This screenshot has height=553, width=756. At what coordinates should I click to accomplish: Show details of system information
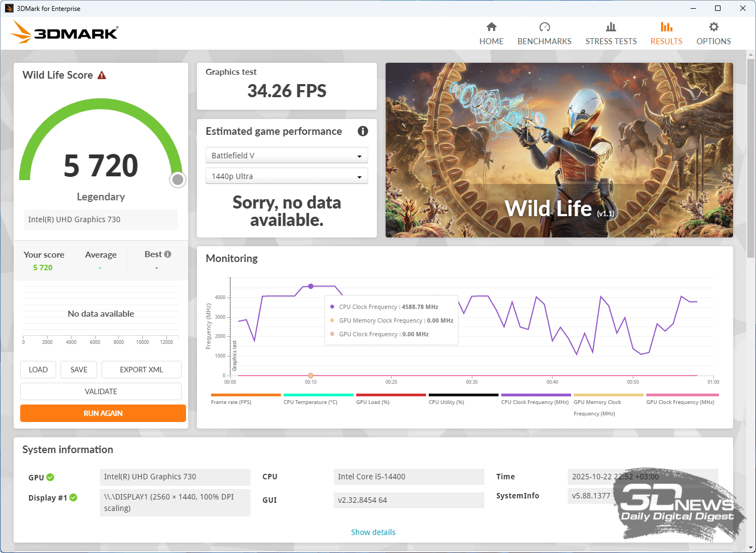[373, 532]
